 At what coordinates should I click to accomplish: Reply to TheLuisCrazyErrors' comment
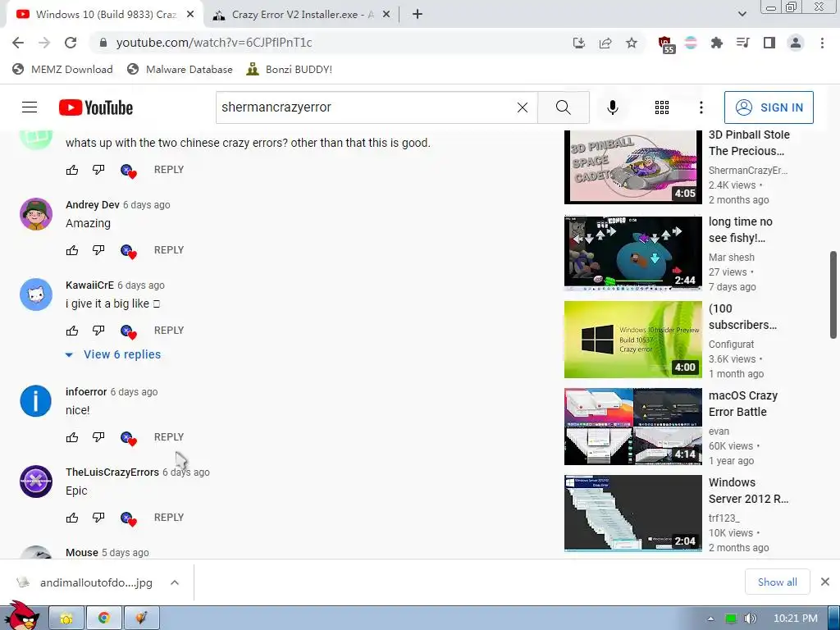click(169, 518)
